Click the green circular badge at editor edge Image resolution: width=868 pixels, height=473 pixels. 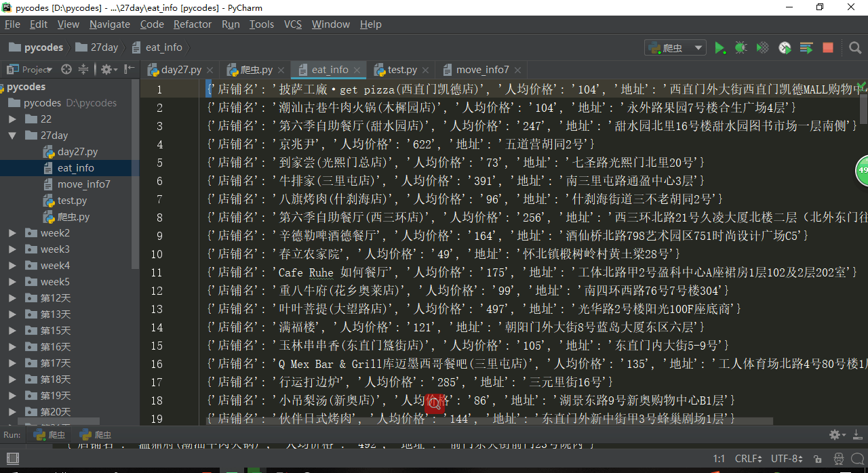click(x=862, y=170)
